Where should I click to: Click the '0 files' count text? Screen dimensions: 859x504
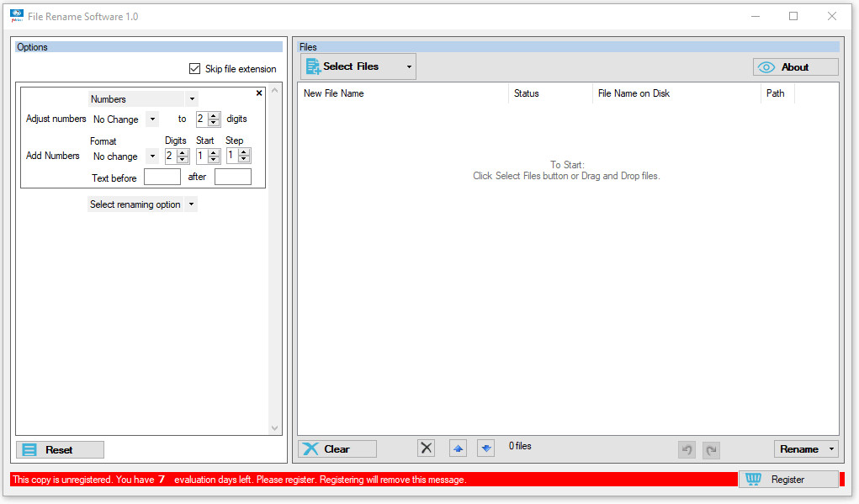pos(520,446)
